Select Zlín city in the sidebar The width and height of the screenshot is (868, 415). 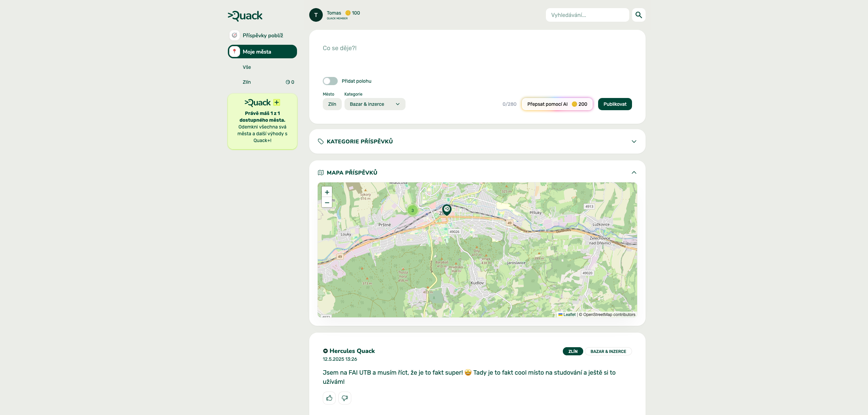(x=247, y=82)
